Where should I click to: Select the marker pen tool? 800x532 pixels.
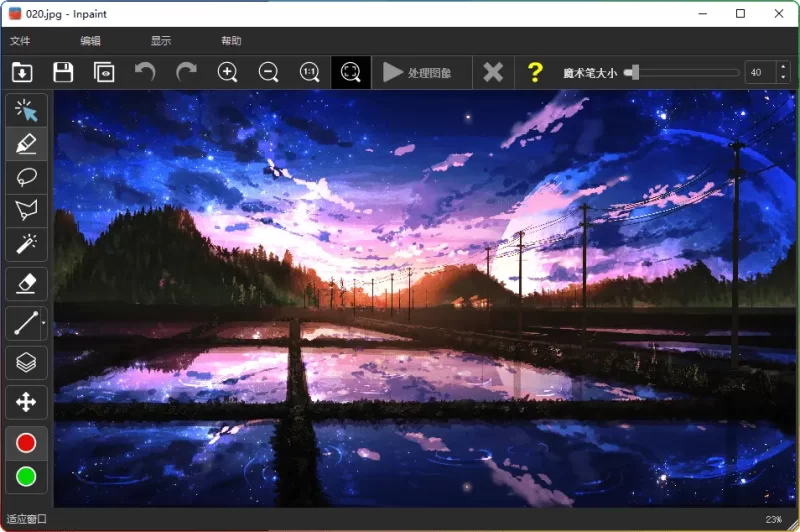tap(27, 144)
